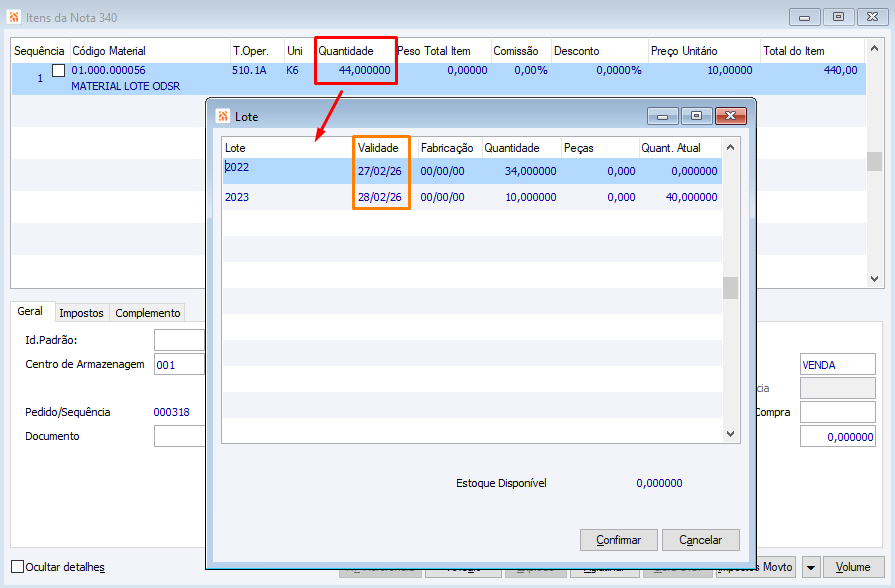This screenshot has height=588, width=895.
Task: Click the Peças column header
Action: (x=579, y=148)
